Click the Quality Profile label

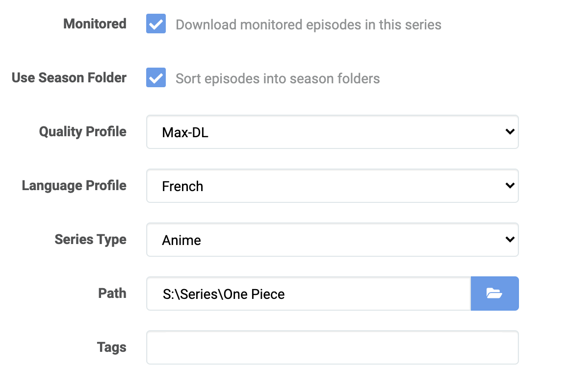(83, 132)
